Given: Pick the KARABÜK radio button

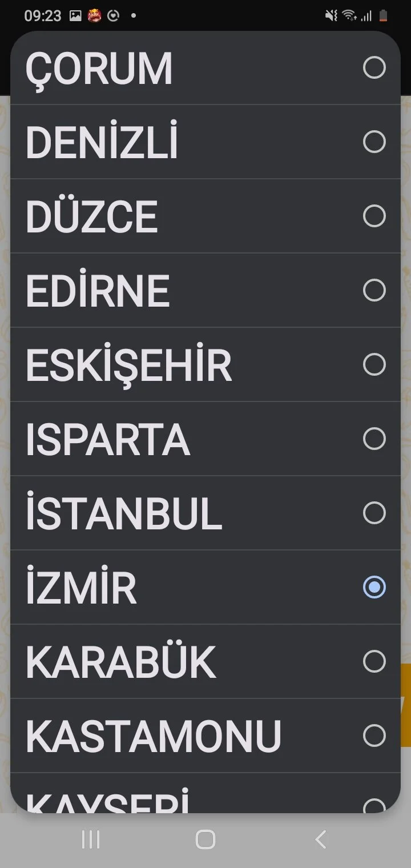Looking at the screenshot, I should point(374,661).
